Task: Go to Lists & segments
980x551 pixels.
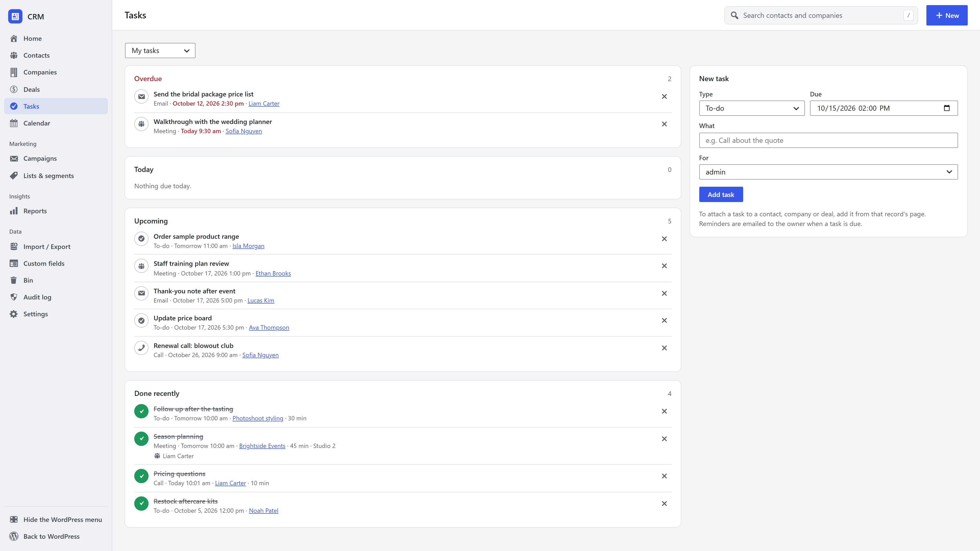Action: (x=56, y=176)
